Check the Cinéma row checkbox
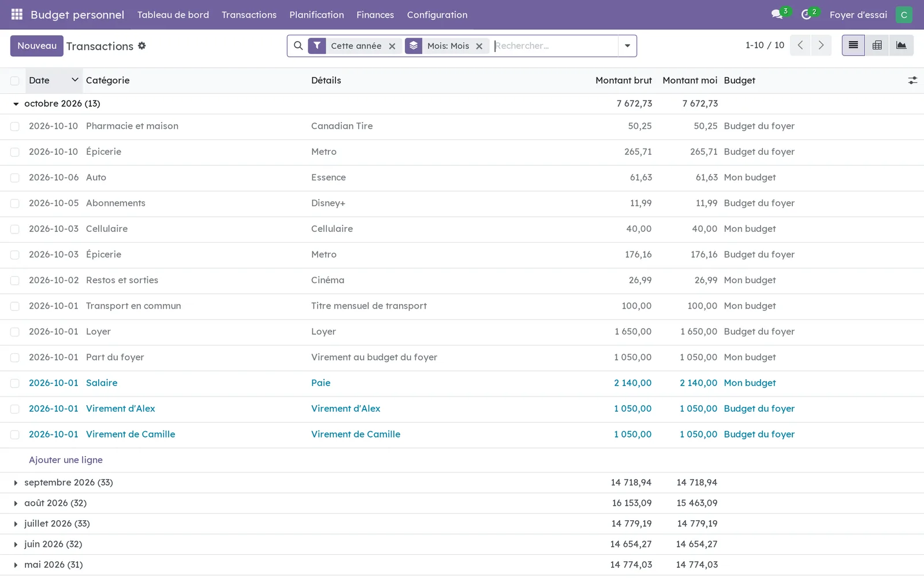Image resolution: width=924 pixels, height=578 pixels. point(15,280)
